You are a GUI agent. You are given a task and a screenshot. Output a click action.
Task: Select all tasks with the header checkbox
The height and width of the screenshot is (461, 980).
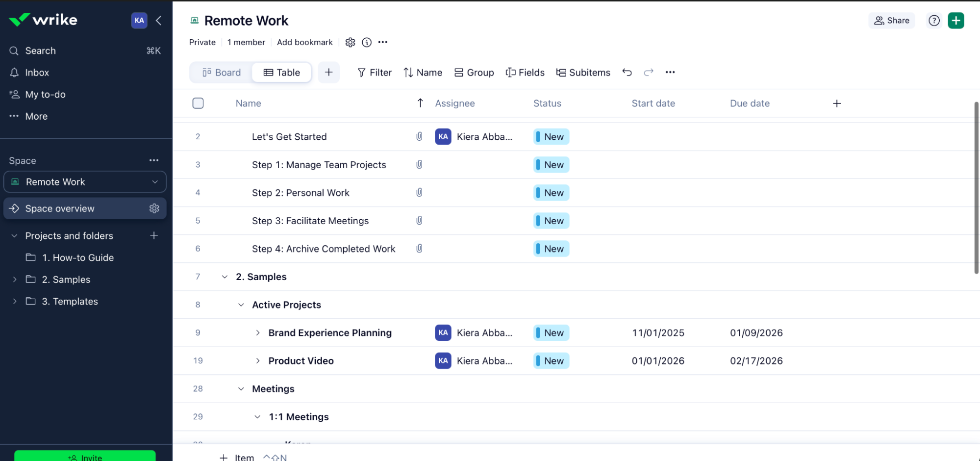coord(198,103)
